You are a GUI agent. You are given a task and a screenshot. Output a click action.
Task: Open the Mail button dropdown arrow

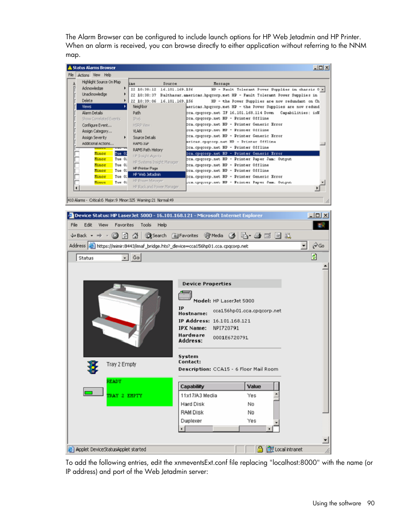pos(250,236)
